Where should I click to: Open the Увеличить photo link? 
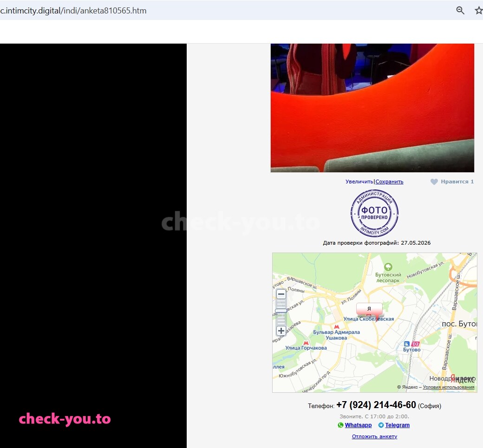point(359,182)
